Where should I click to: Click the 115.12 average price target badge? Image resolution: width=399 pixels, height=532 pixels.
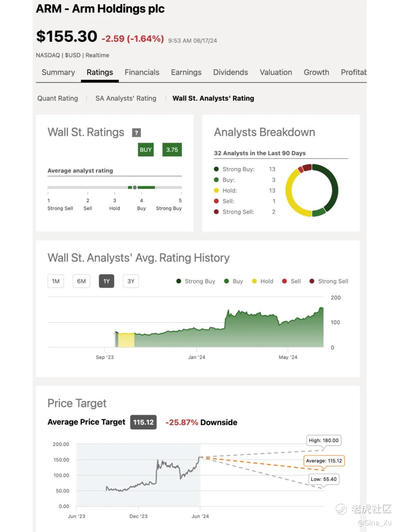click(x=143, y=422)
